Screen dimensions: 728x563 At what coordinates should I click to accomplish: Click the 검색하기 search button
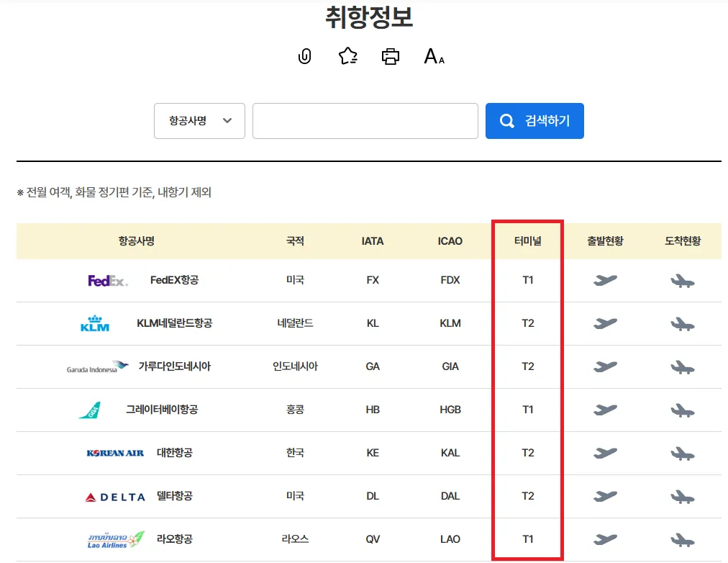(534, 121)
